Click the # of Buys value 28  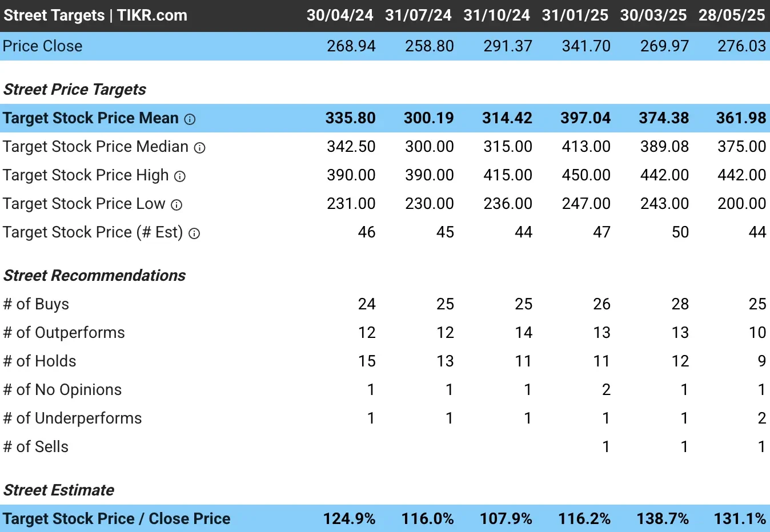click(x=680, y=304)
